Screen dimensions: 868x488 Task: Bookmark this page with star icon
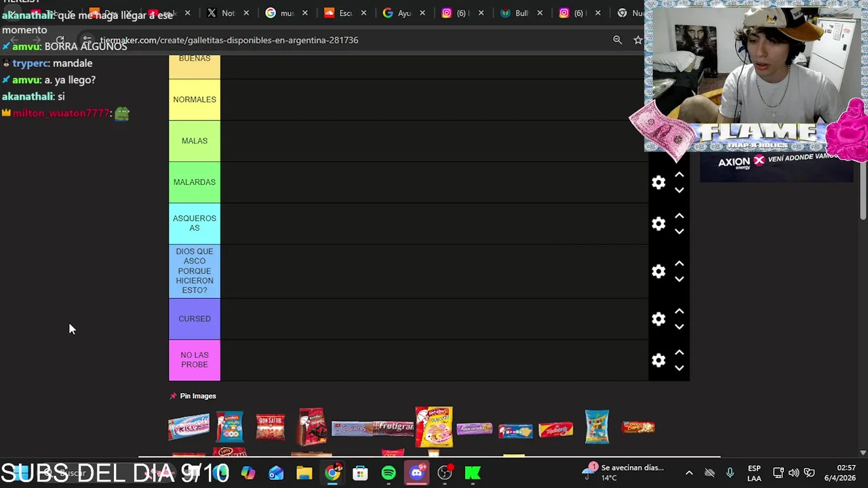tap(637, 40)
